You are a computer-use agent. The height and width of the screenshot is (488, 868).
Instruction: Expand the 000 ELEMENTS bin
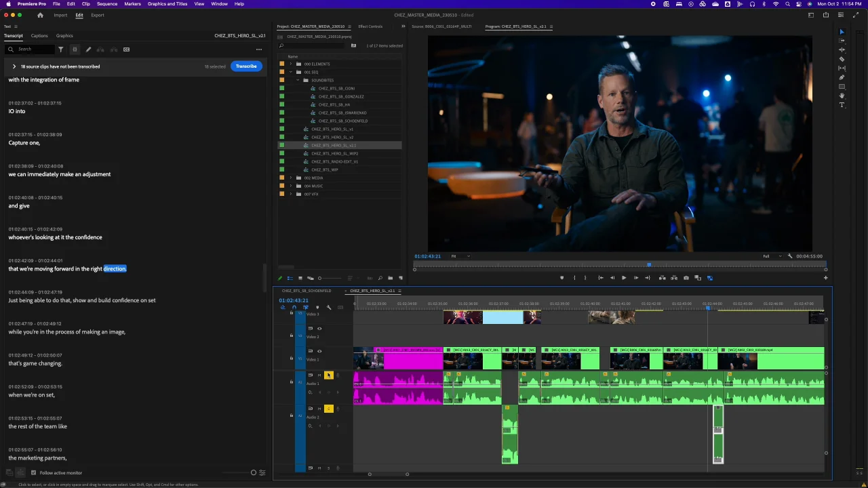coord(291,64)
